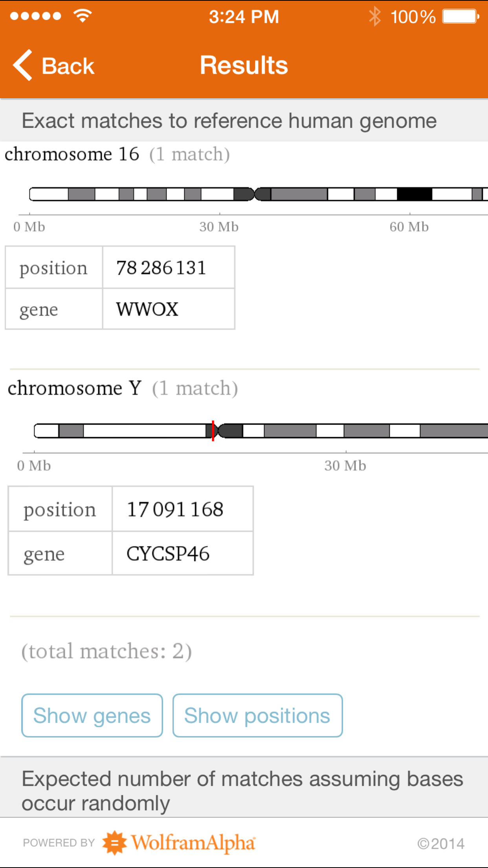Click the Bluetooth icon in status bar
The image size is (488, 868).
375,17
